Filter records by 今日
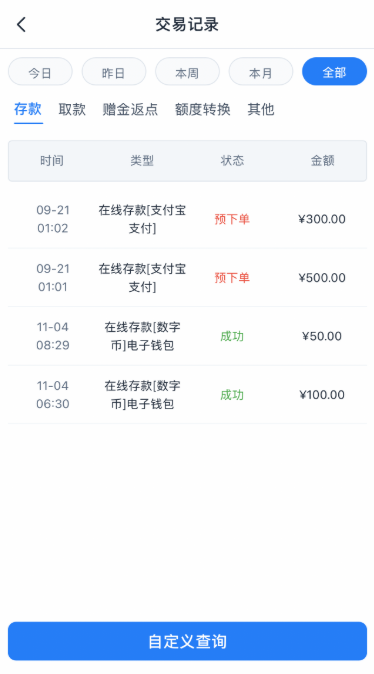374x674 pixels. pyautogui.click(x=40, y=71)
